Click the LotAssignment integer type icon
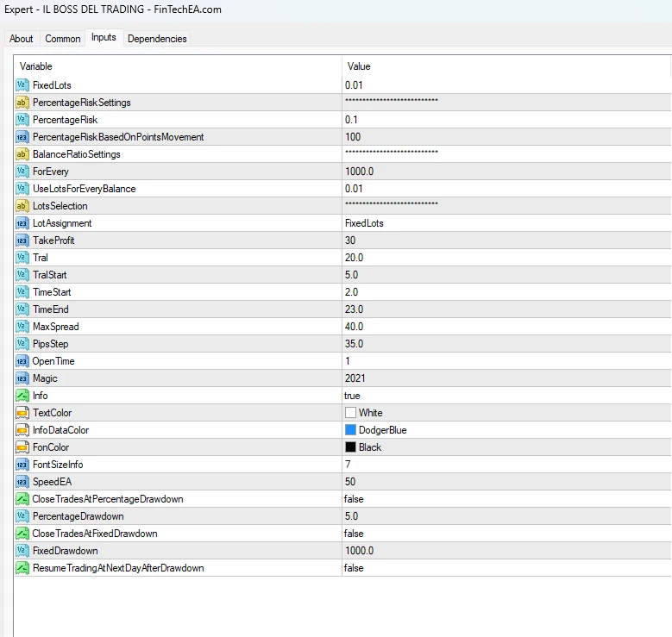The width and height of the screenshot is (672, 637). pyautogui.click(x=22, y=223)
